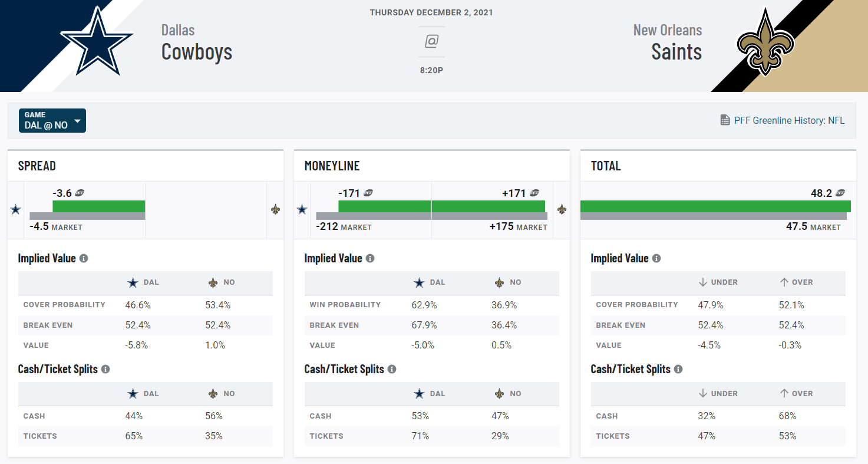Click info icon next to Moneyline Implied Value

[x=370, y=258]
